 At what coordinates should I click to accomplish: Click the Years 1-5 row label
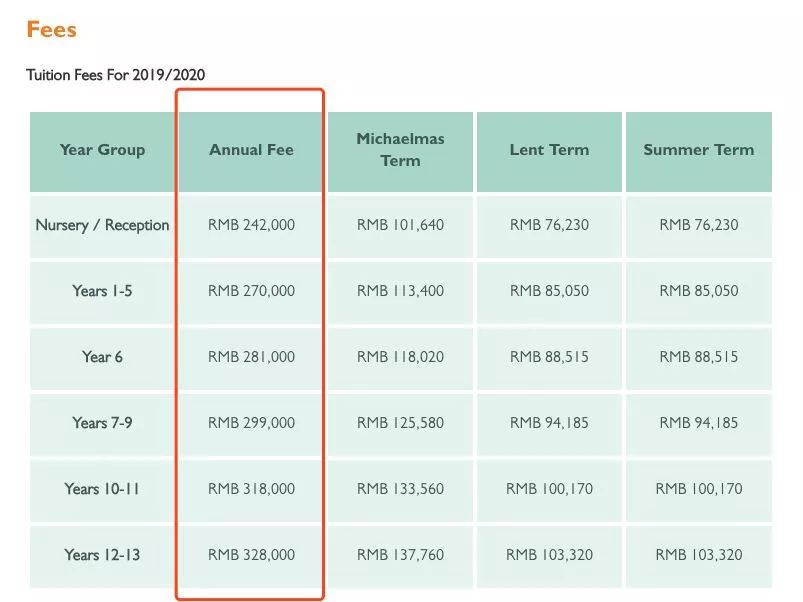coord(102,291)
